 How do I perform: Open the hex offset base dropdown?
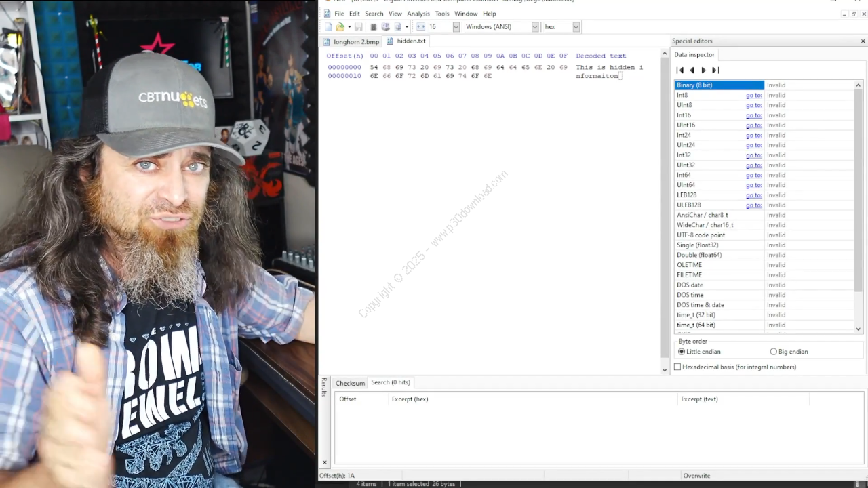click(x=576, y=27)
